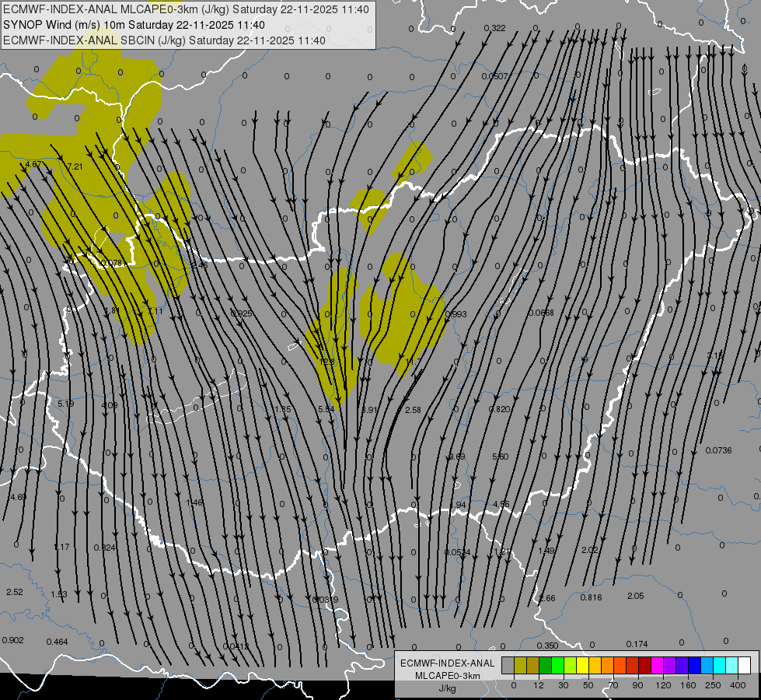Click the map value 0.0668

(541, 313)
